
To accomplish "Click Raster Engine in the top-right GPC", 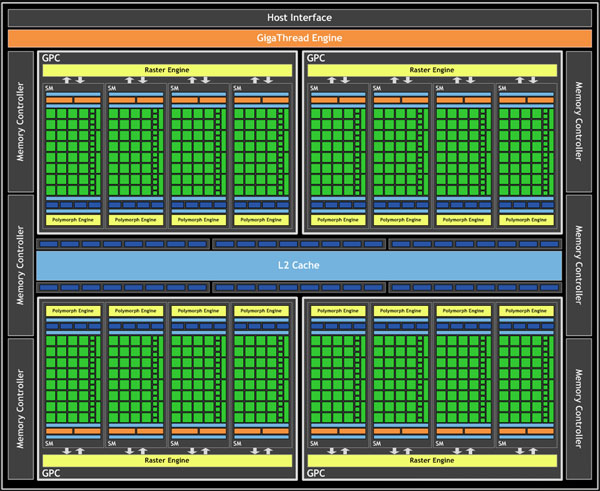I will click(x=433, y=70).
